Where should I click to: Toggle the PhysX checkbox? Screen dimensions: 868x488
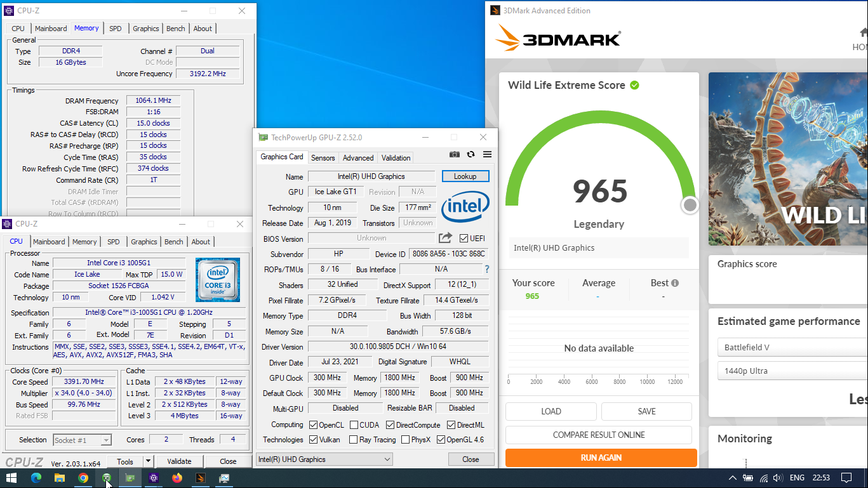(404, 440)
